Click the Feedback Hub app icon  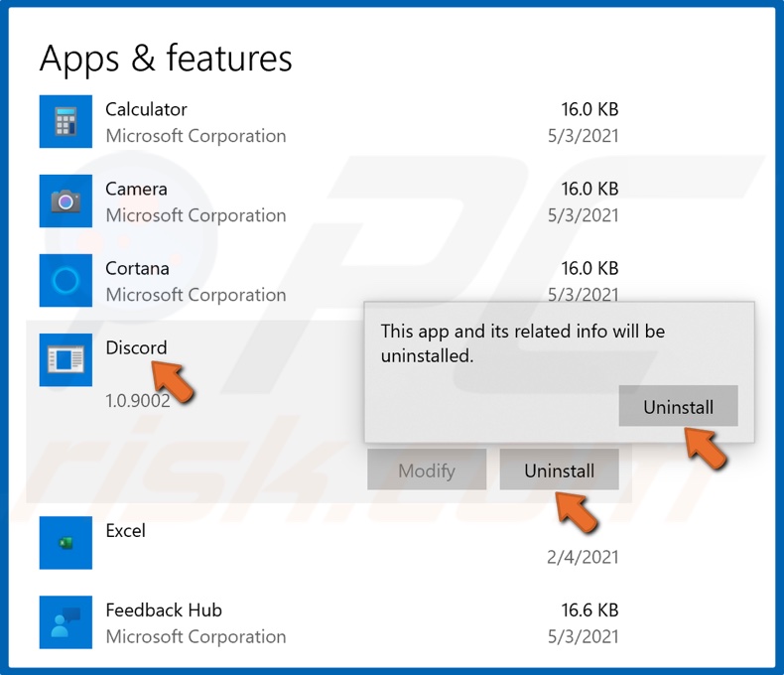(65, 622)
